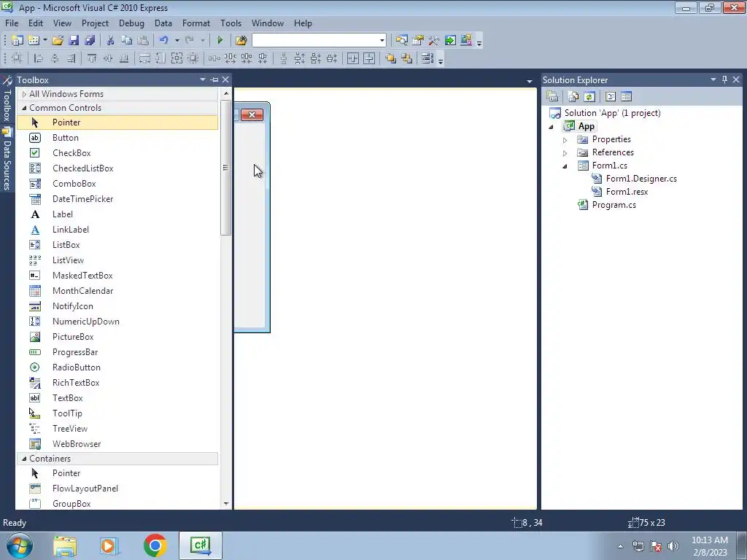Click the Align Lefts layout icon
This screenshot has width=747, height=560.
coord(39,58)
